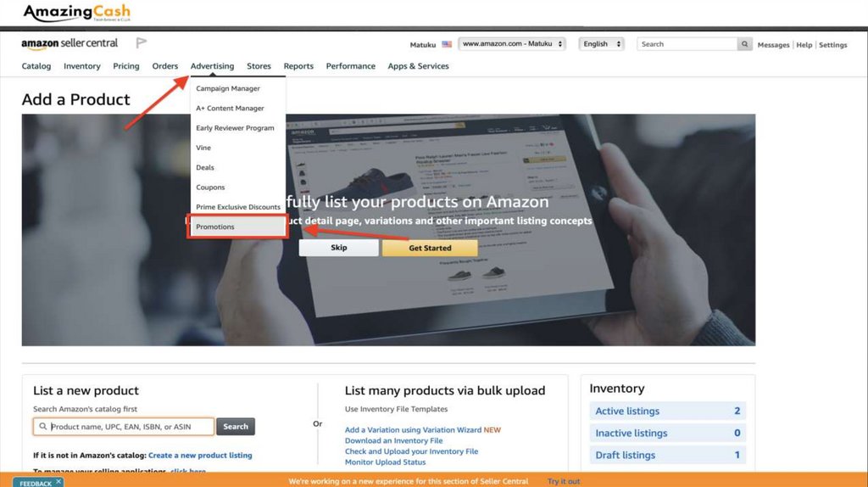Open the Advertising menu
This screenshot has width=868, height=487.
point(212,66)
